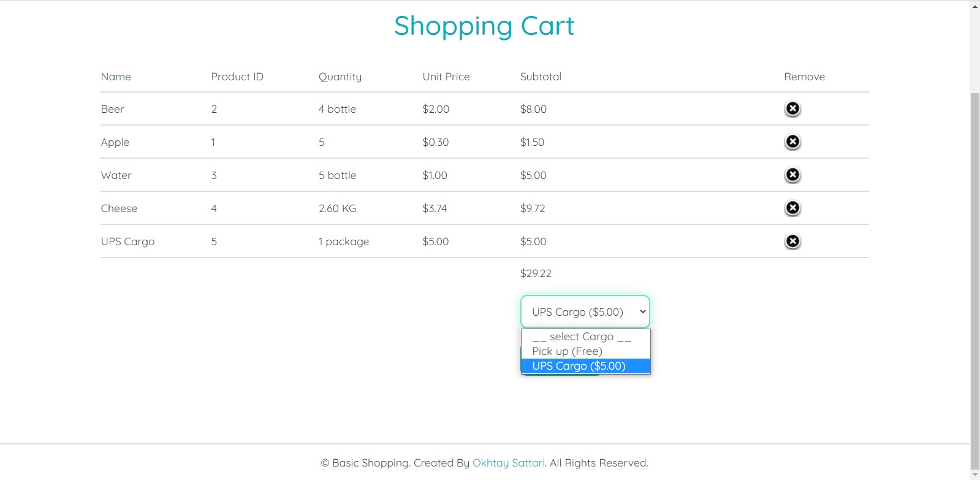Screen dimensions: 980x480
Task: Click the Shopping Cart heading
Action: tap(484, 26)
